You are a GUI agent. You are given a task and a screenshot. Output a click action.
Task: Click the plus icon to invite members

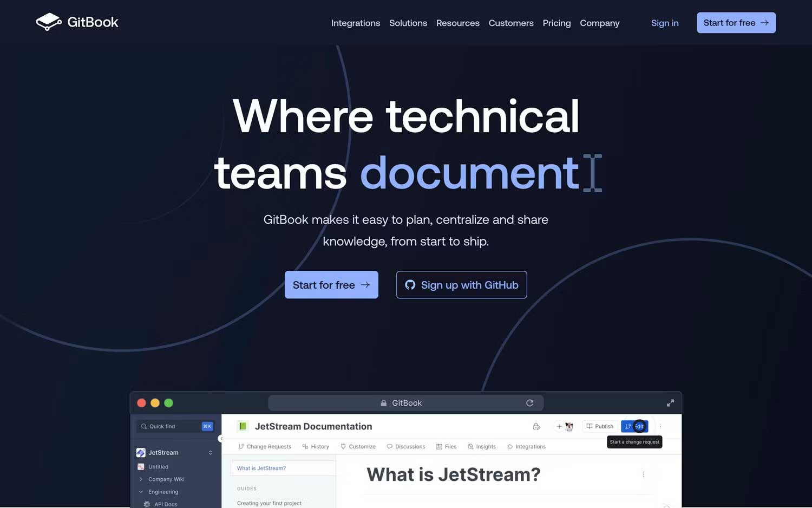tap(559, 426)
